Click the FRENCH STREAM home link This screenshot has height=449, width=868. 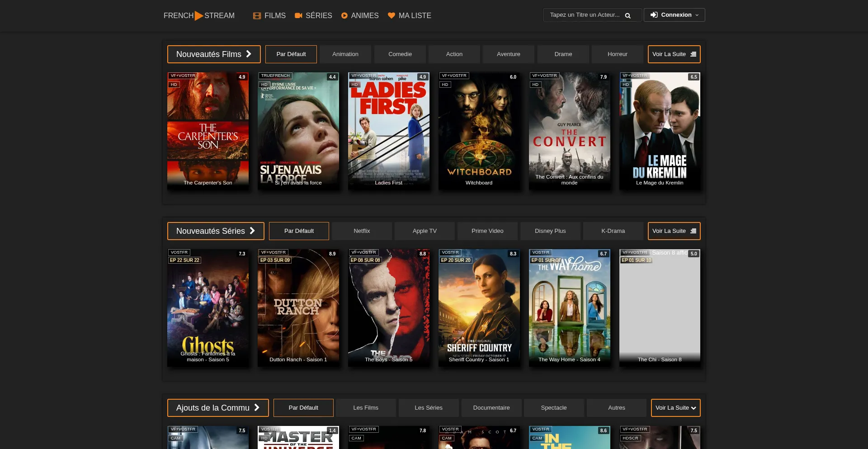[x=199, y=16]
